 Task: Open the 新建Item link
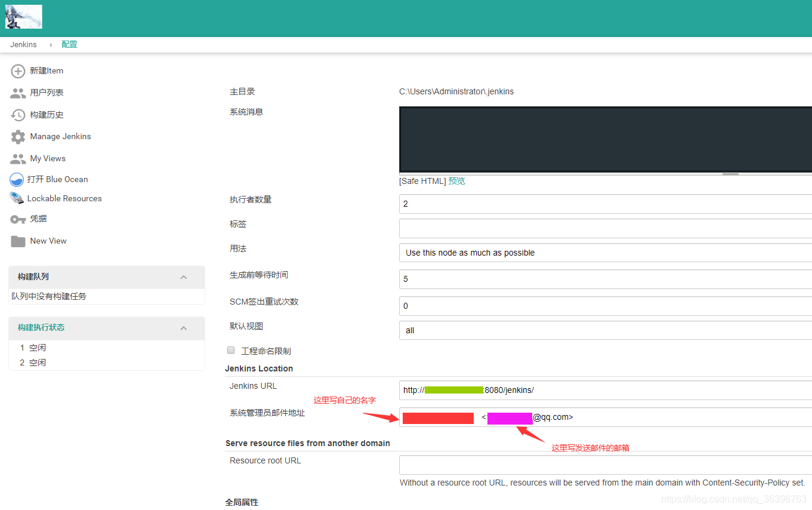click(47, 70)
